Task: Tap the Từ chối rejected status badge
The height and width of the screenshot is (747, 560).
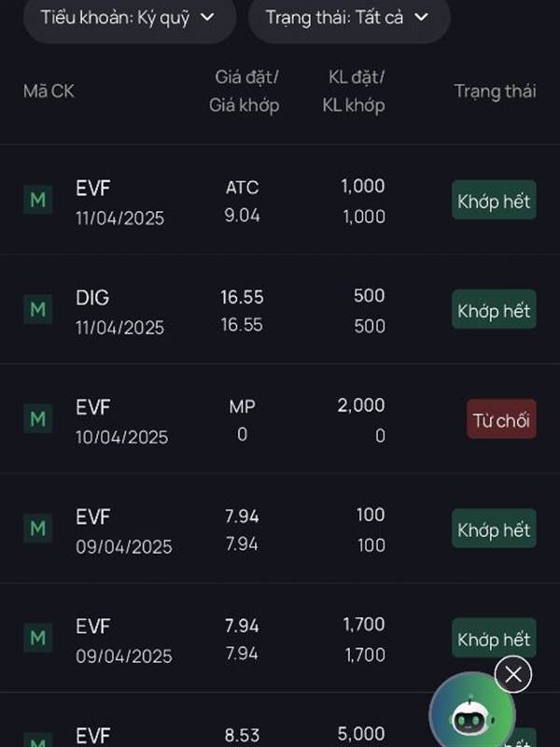Action: point(501,420)
